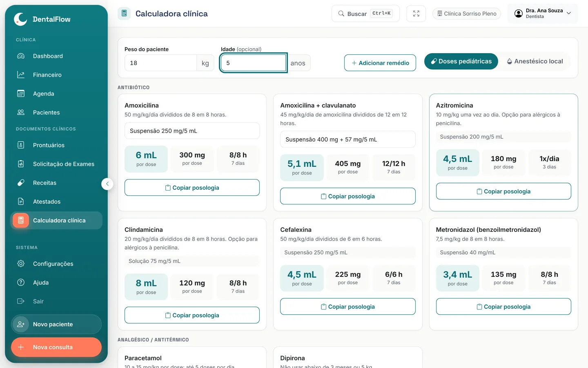588x368 pixels.
Task: Start a Nova consulta
Action: 56,347
